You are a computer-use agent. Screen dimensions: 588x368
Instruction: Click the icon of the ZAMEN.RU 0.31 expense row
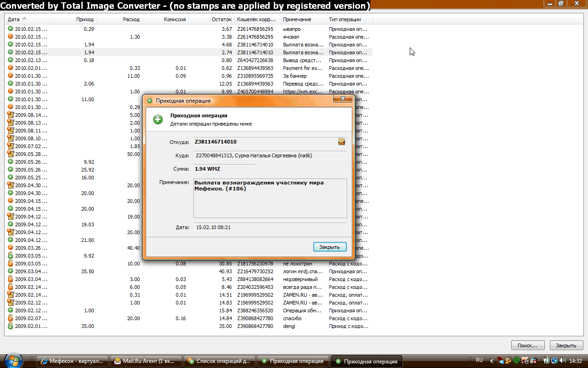11,295
